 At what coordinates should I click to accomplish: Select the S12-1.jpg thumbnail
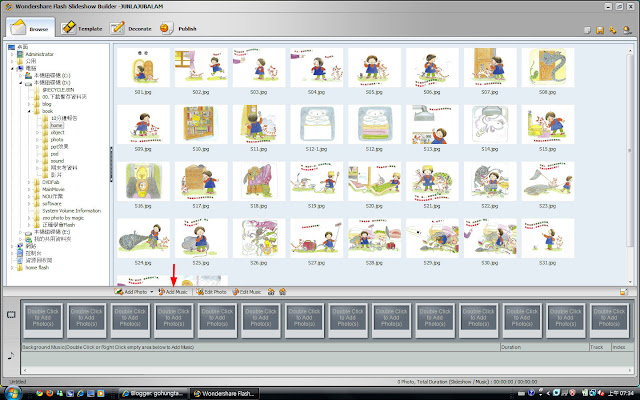click(316, 124)
